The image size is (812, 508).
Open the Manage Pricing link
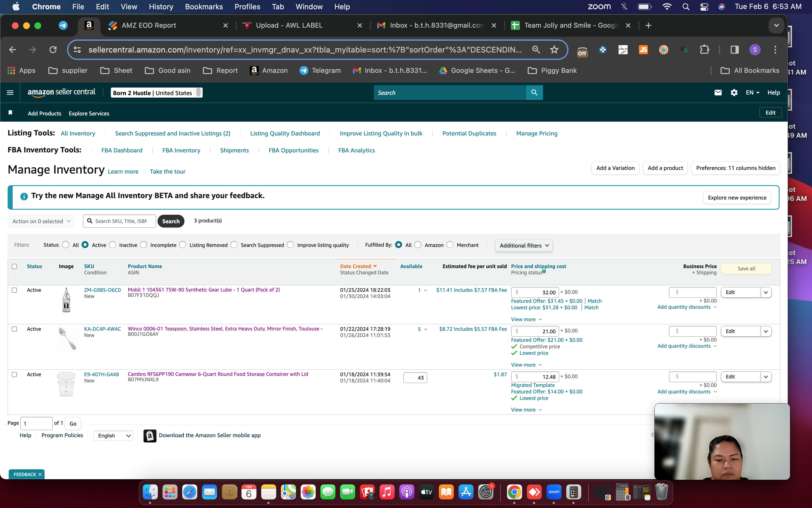point(537,133)
